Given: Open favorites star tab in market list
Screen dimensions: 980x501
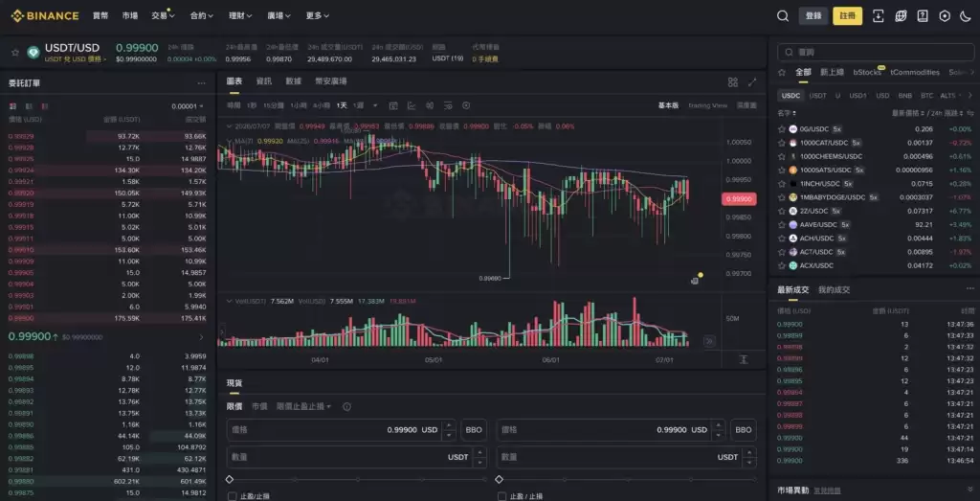Looking at the screenshot, I should coord(781,73).
